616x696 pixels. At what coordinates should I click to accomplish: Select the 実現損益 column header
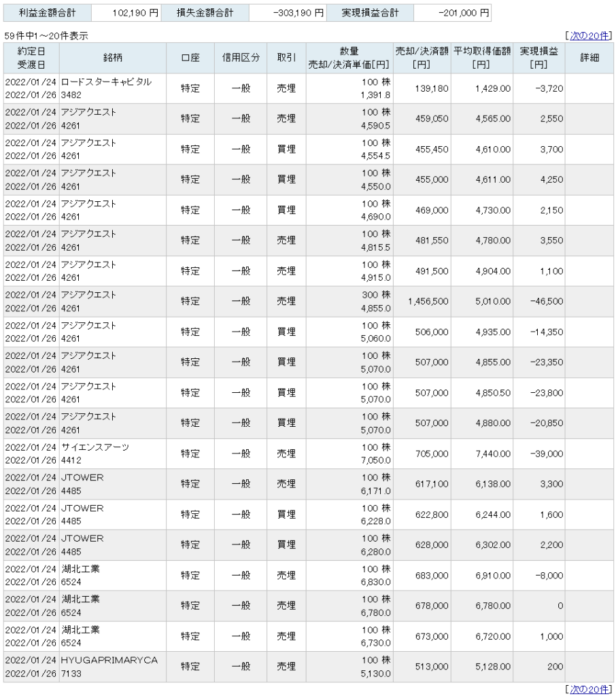538,58
